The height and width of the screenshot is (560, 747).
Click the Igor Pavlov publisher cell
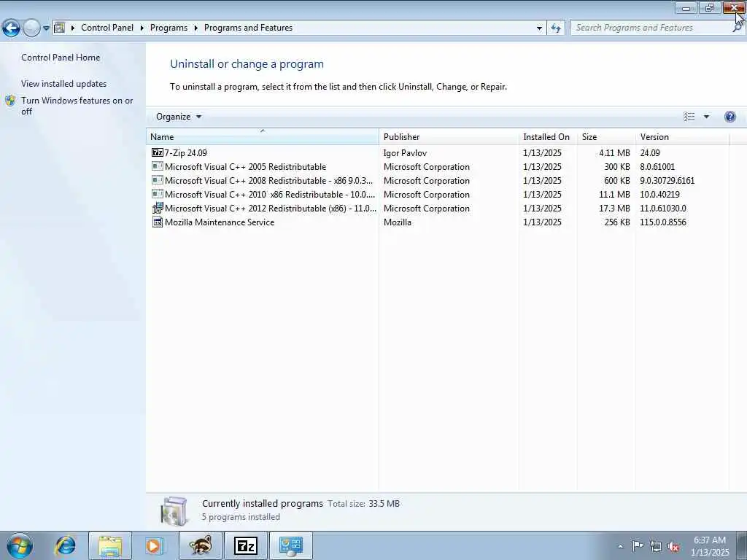405,153
